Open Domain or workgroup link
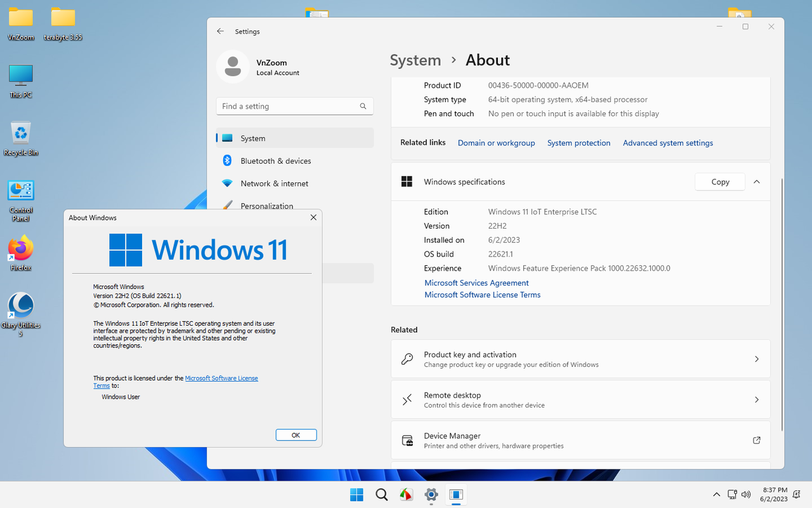 497,143
